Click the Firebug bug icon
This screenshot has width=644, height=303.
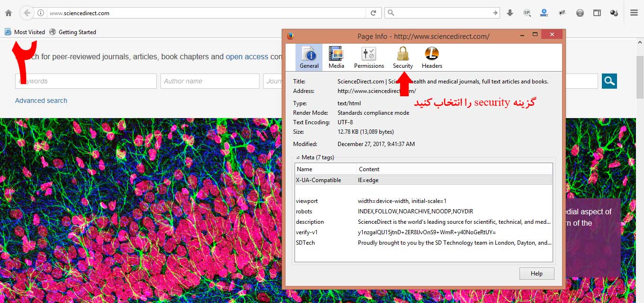point(562,13)
